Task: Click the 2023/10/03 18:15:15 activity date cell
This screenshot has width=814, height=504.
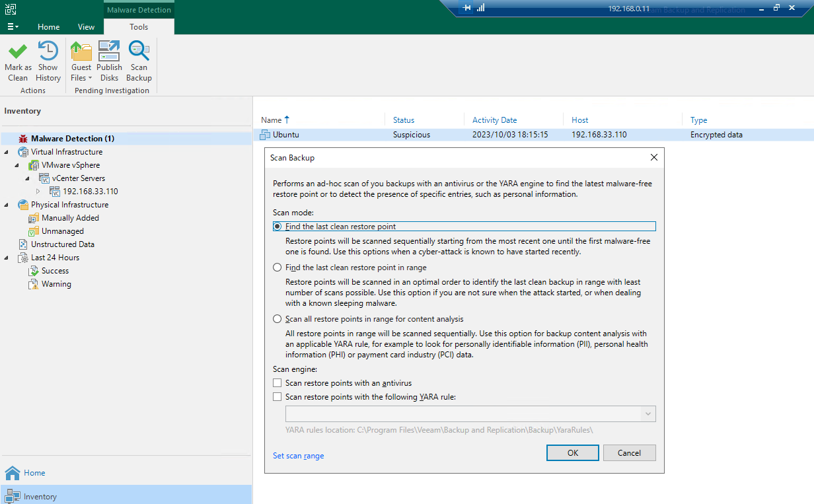Action: 510,135
